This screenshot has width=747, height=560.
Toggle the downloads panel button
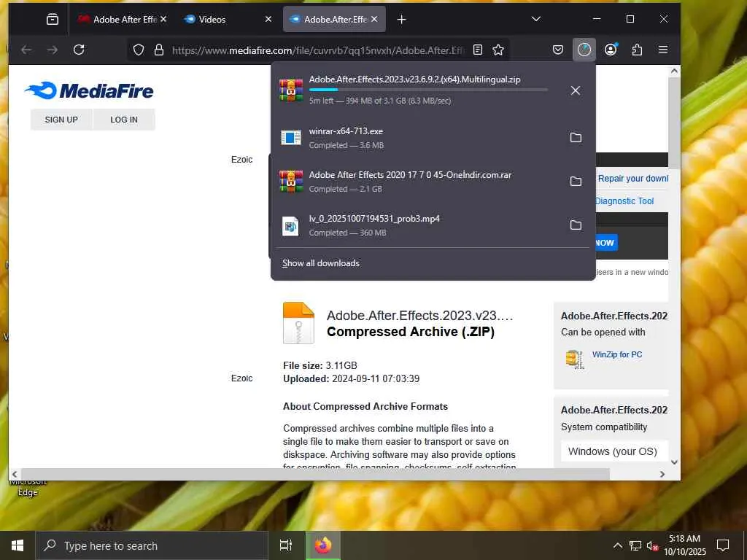(584, 50)
